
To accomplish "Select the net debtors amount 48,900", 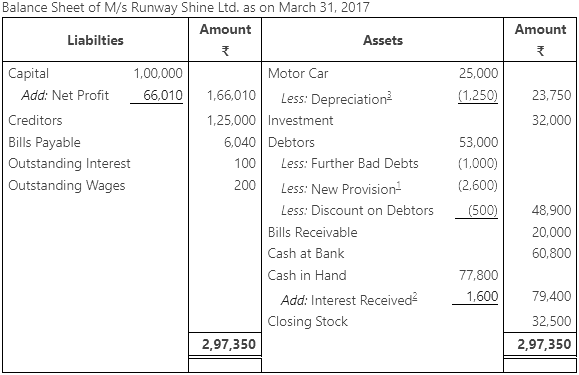I will click(551, 210).
